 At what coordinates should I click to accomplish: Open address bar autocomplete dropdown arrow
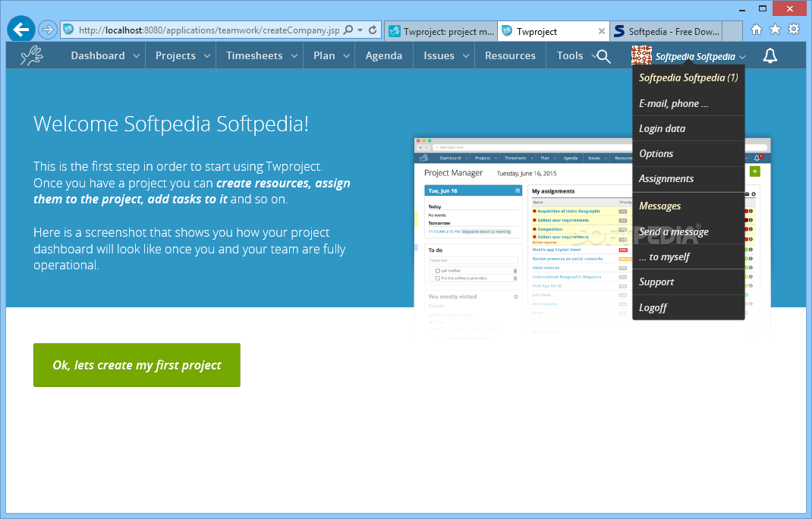360,30
